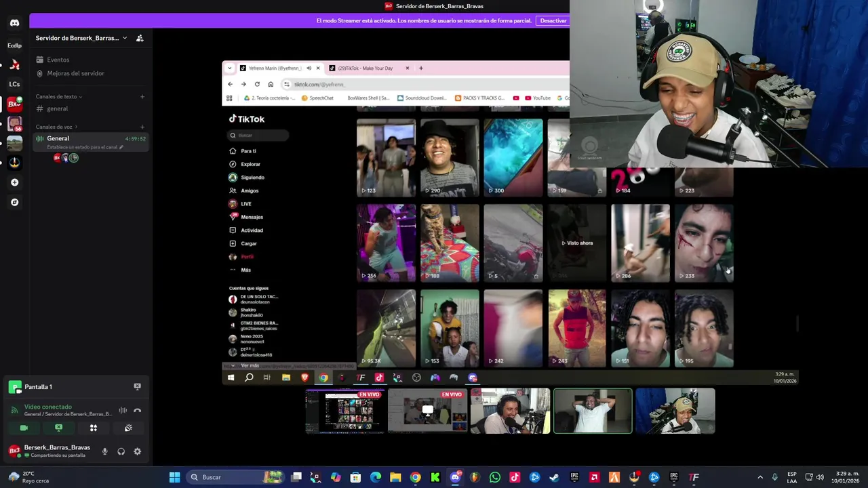Click the tiktok.com address bar

coord(424,84)
